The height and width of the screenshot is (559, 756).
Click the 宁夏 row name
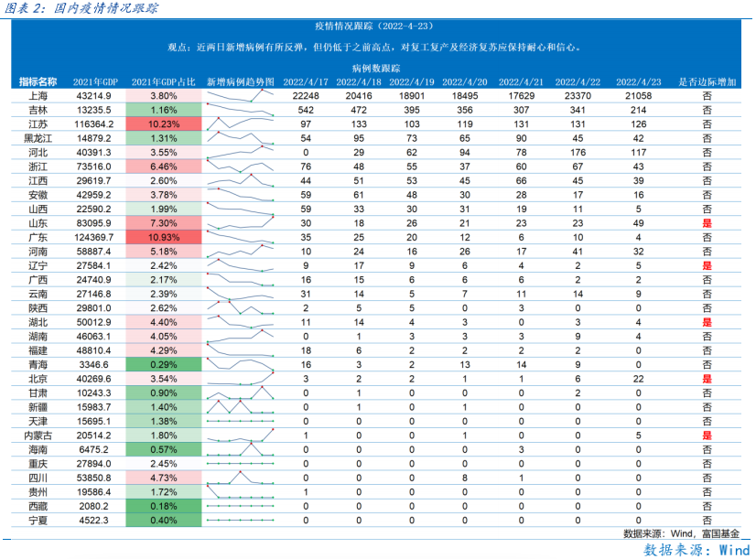pos(38,521)
